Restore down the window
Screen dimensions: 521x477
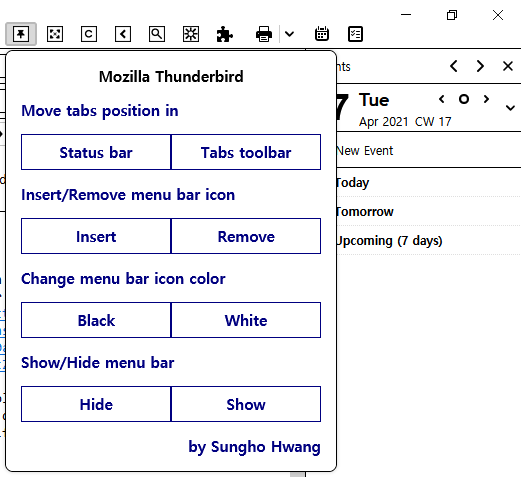[x=452, y=15]
